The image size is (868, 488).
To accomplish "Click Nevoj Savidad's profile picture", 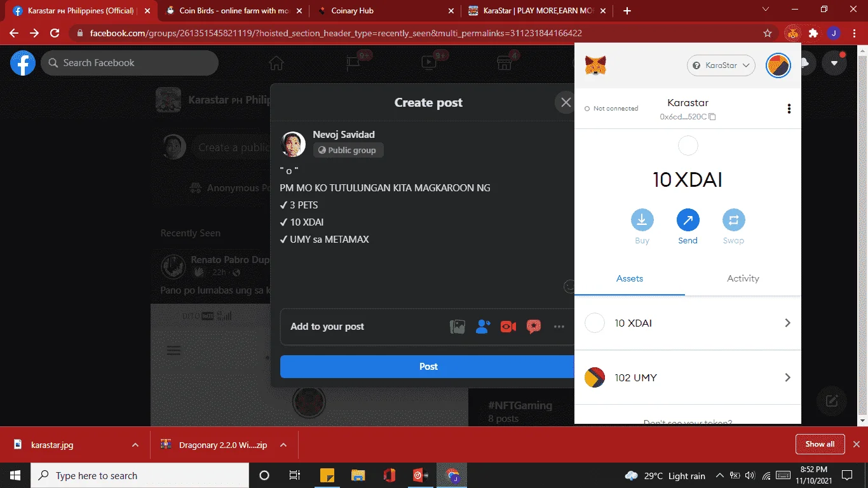I will [293, 144].
